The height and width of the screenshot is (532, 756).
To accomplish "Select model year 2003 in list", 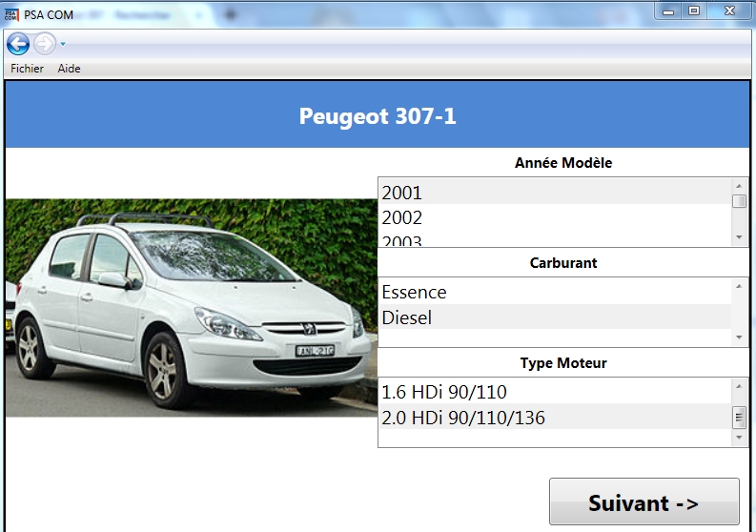I will coord(555,239).
